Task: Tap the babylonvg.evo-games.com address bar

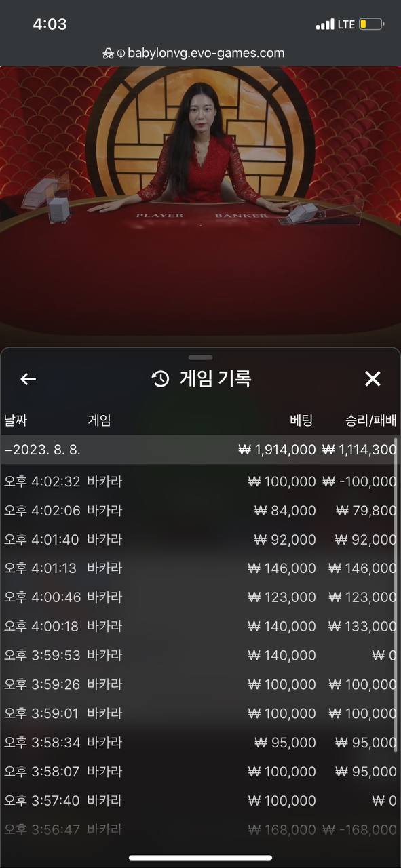Action: pos(200,53)
